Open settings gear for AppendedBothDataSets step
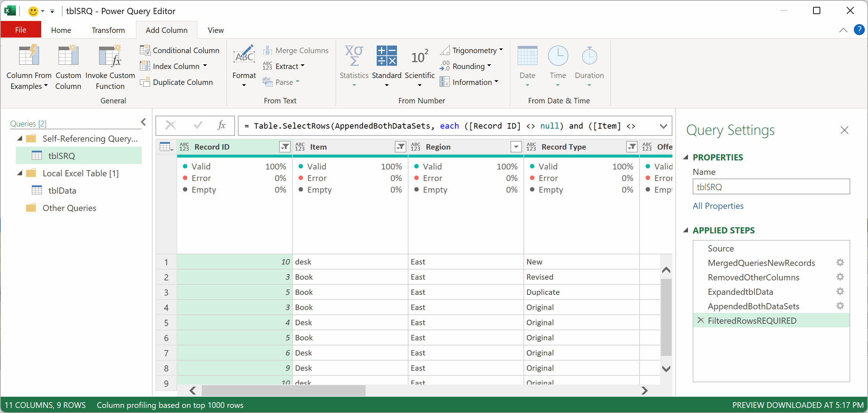This screenshot has width=868, height=413. 840,306
